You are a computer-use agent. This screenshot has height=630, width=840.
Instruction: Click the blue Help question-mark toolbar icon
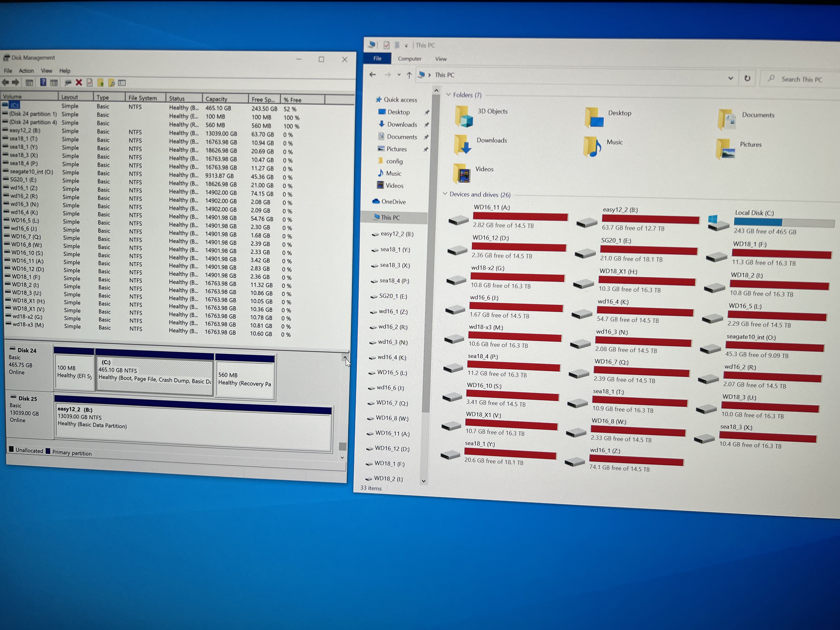tap(43, 82)
